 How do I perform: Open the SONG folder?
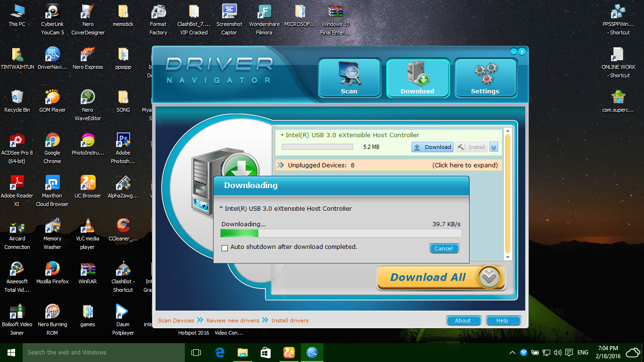(x=123, y=101)
